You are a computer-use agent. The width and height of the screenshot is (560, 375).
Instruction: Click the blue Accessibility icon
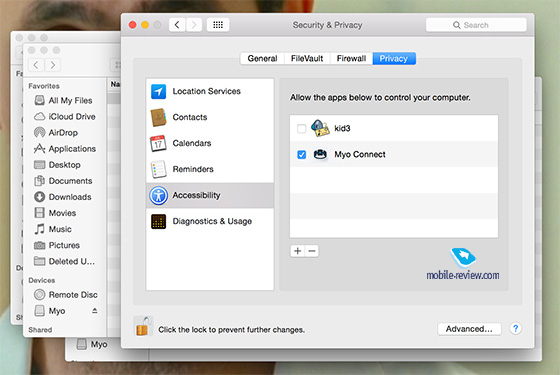(x=159, y=195)
